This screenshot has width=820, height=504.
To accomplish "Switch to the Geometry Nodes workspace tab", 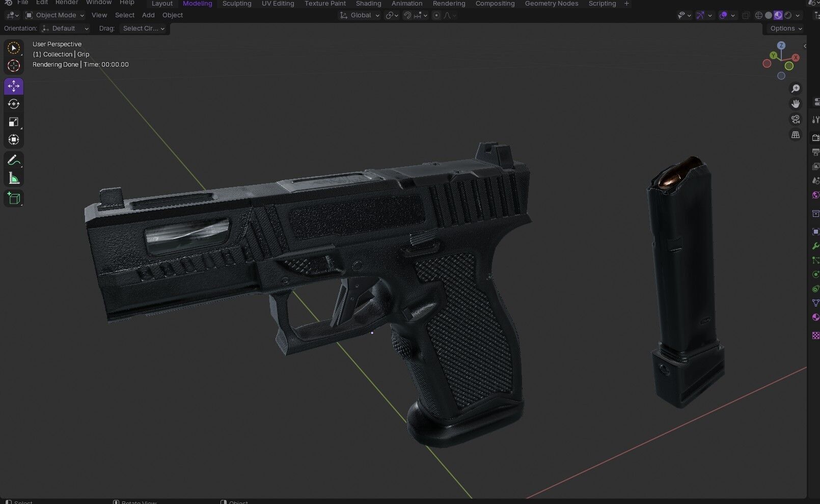I will (x=552, y=4).
